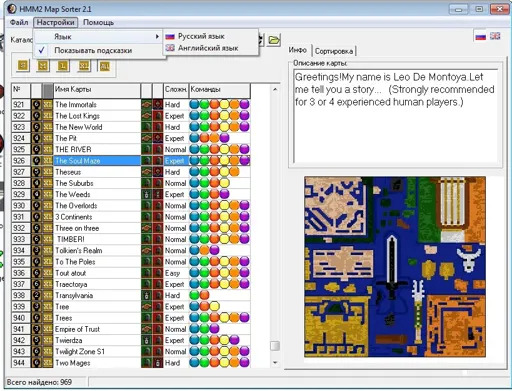512x391 pixels.
Task: Click the app icon in title bar
Action: 12,9
